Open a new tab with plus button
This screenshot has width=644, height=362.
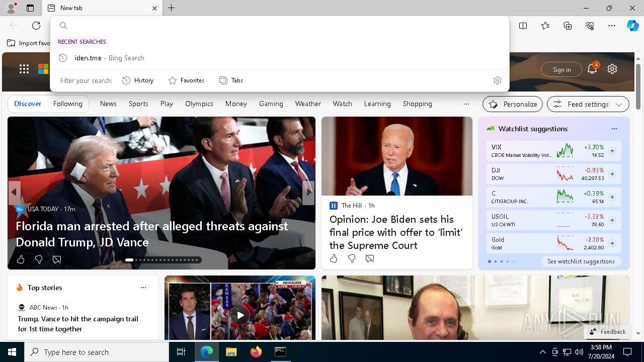[172, 8]
